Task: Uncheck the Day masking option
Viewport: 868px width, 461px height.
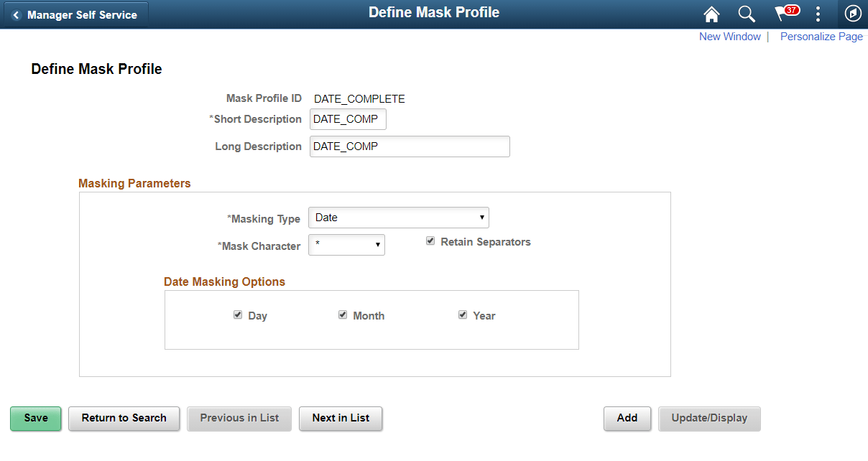Action: click(x=238, y=315)
